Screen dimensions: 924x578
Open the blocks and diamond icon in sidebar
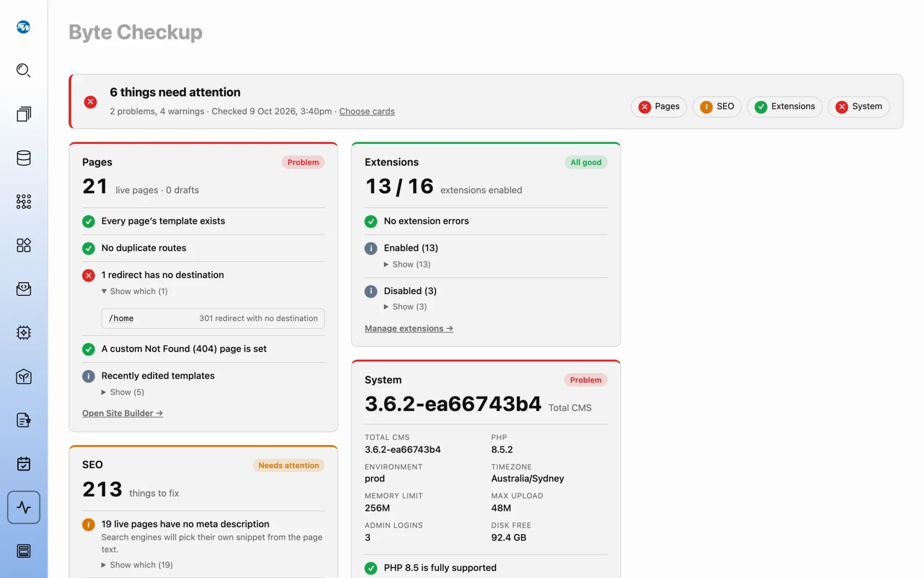(x=24, y=245)
